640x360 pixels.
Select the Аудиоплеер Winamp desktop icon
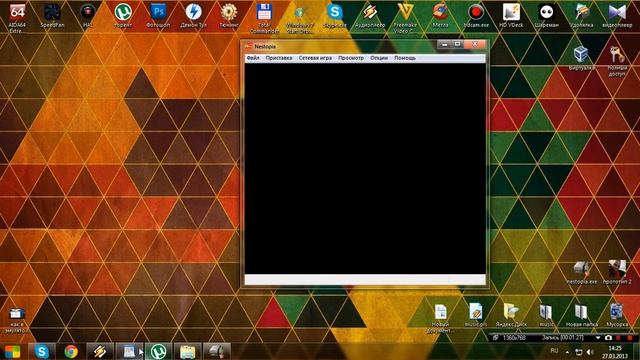click(x=370, y=16)
